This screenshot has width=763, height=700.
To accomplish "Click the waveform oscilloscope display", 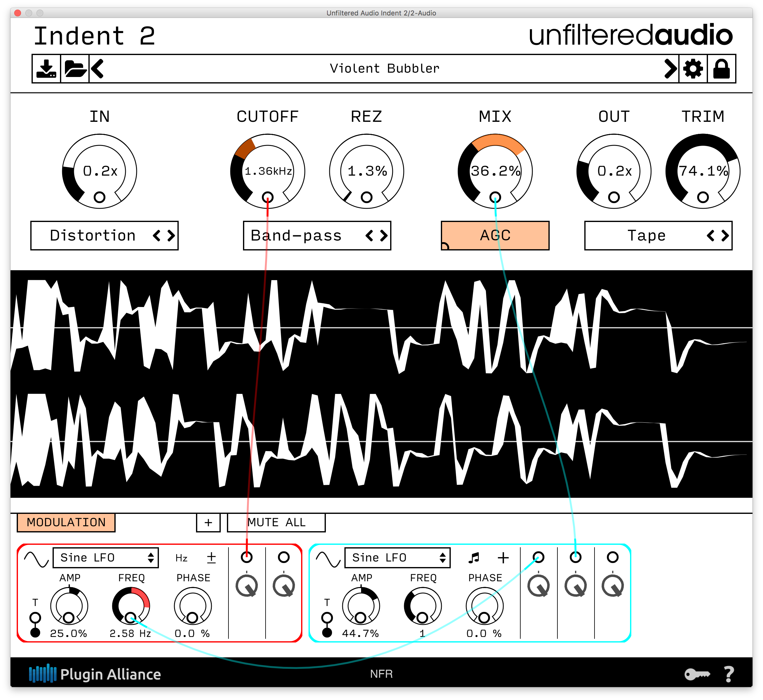I will (381, 384).
